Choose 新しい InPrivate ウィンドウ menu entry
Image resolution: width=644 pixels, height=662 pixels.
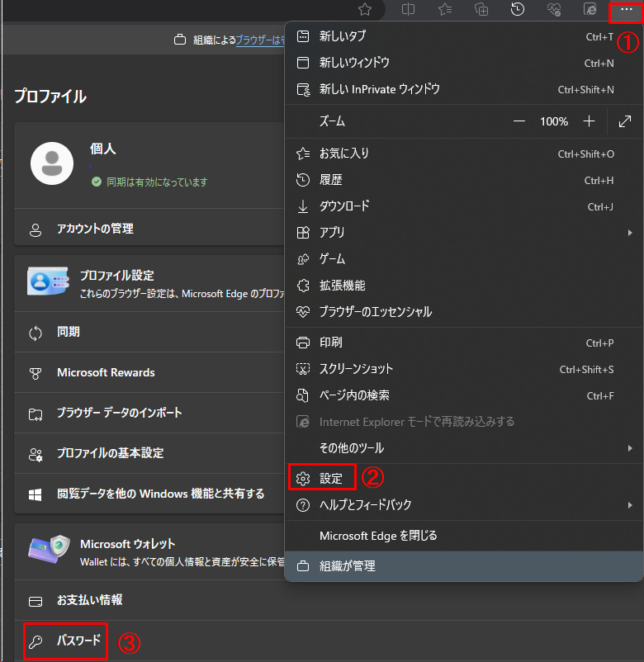click(x=380, y=89)
